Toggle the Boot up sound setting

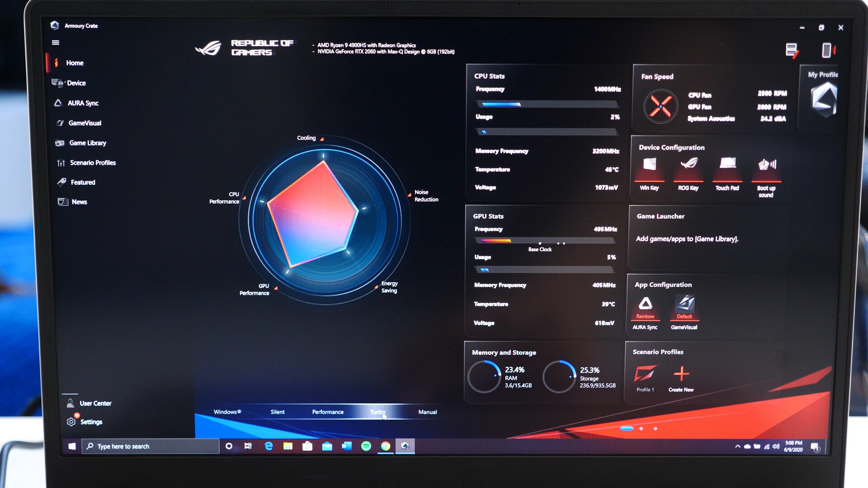(x=766, y=177)
